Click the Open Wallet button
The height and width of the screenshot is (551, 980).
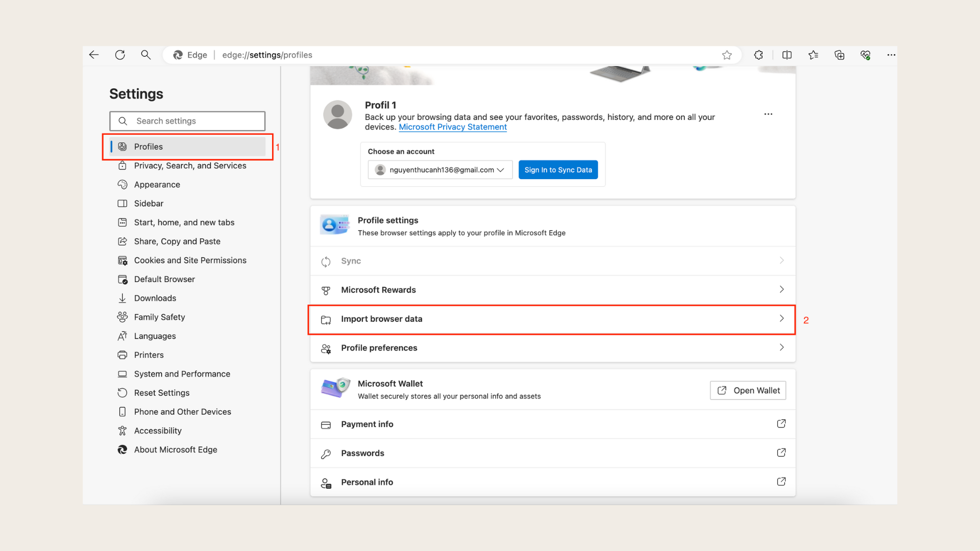[x=748, y=391]
